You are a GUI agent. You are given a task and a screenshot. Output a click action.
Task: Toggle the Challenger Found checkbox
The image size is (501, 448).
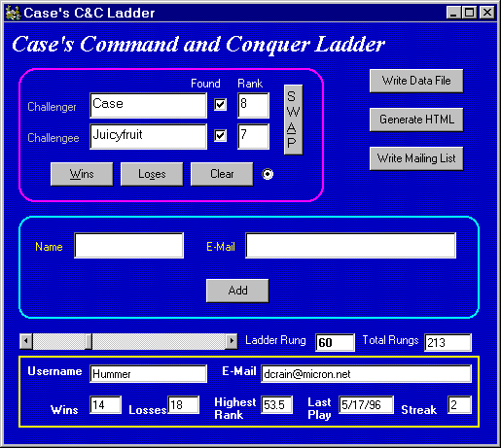pyautogui.click(x=220, y=105)
